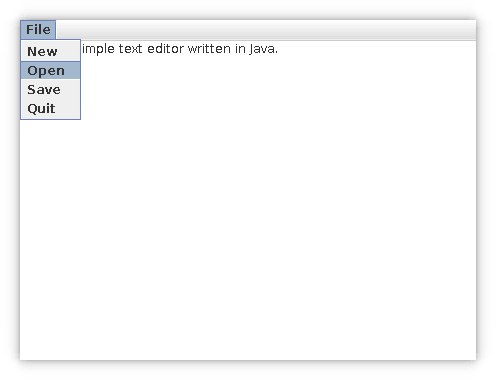This screenshot has height=380, width=496.
Task: Place cursor in the word "written"
Action: coord(209,49)
